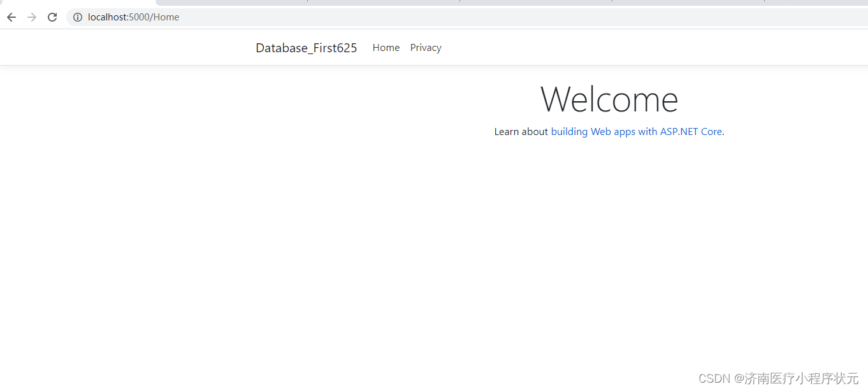Image resolution: width=868 pixels, height=391 pixels.
Task: Select the second browser tab
Action: 229,3
